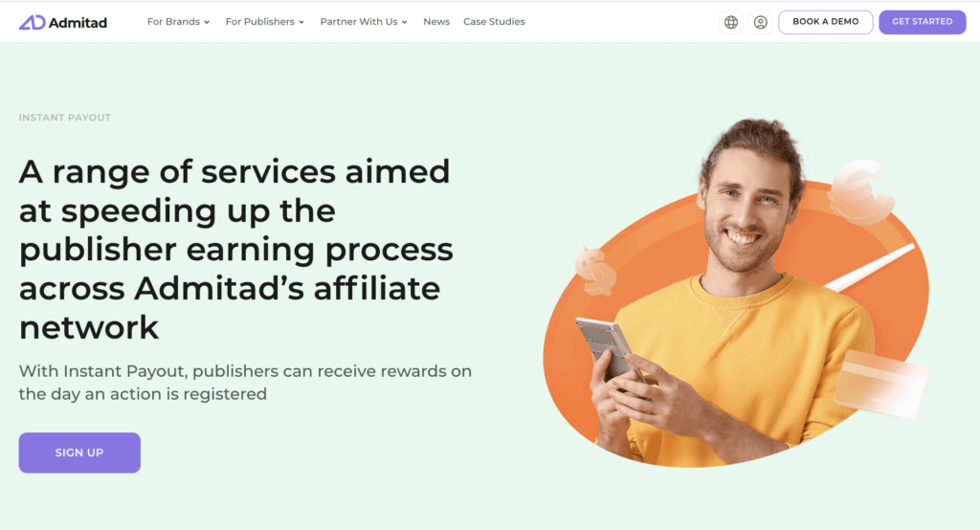This screenshot has width=980, height=530.
Task: Click the Admitad wordmark text
Action: (x=78, y=23)
